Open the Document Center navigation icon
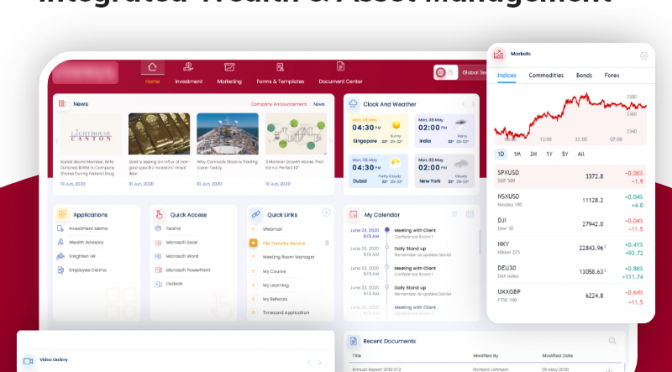672x372 pixels. (340, 66)
